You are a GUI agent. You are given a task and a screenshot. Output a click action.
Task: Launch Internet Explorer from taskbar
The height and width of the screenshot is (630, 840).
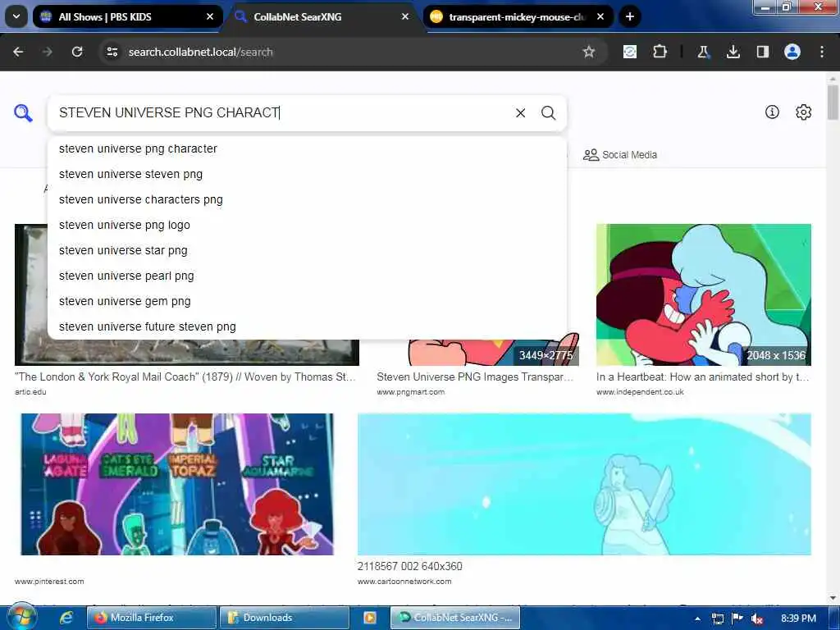[x=66, y=618]
